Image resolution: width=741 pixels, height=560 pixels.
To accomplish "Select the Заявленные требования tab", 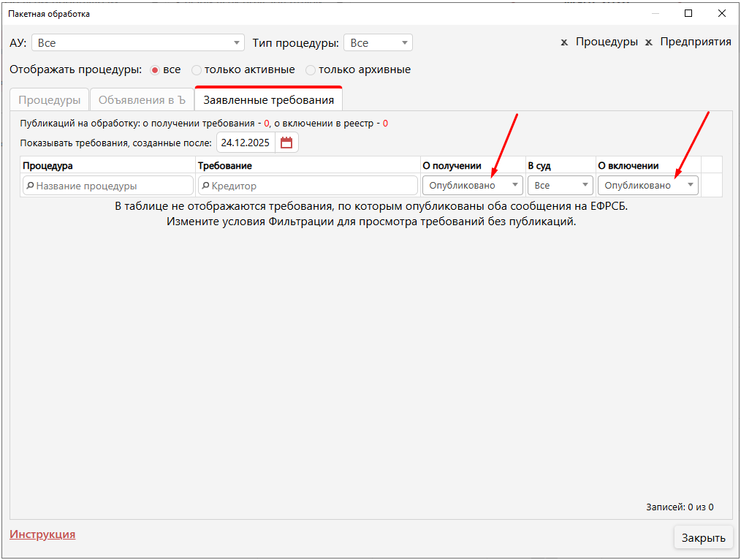I will (x=268, y=100).
